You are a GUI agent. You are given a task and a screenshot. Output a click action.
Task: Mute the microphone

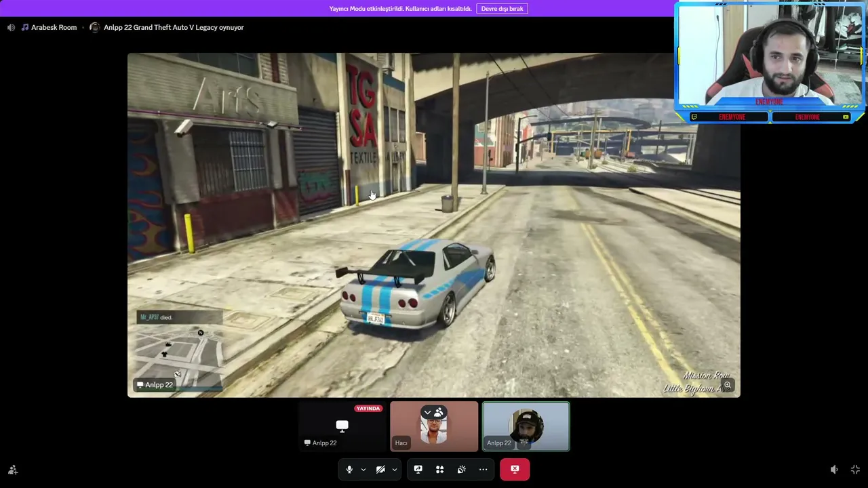pos(349,469)
